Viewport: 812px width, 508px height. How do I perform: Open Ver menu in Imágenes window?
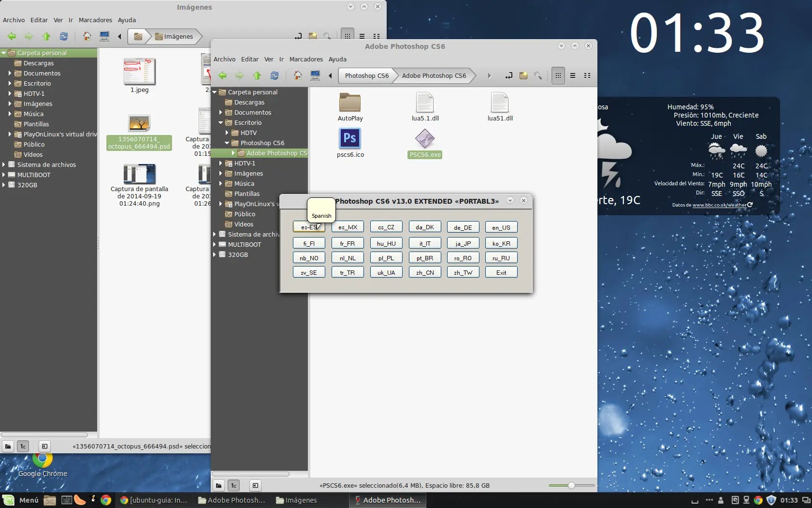pos(58,20)
